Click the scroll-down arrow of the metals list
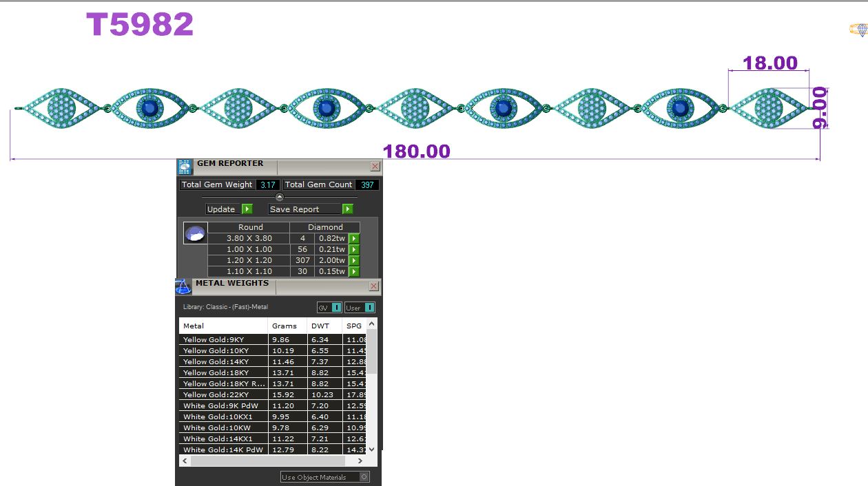Viewport: 868px width, 486px height. point(371,449)
